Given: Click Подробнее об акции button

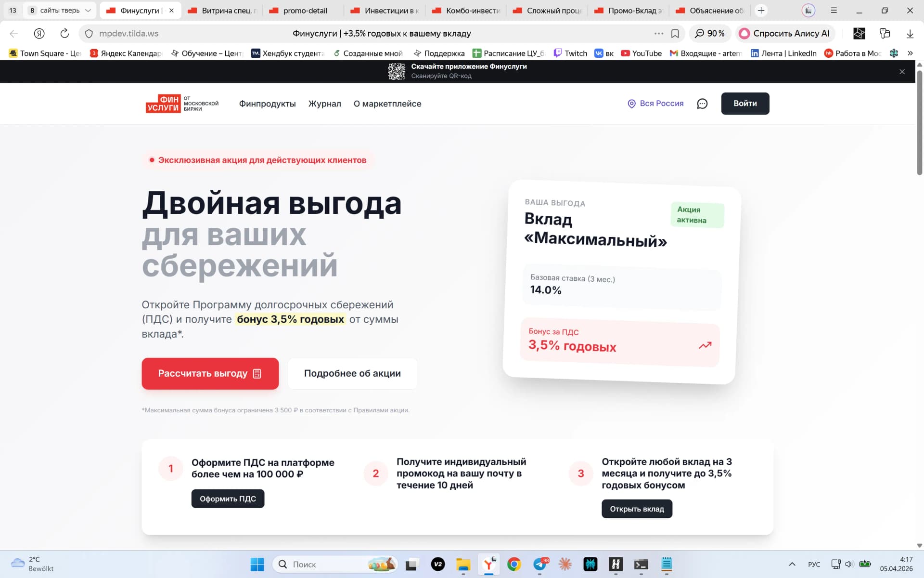Looking at the screenshot, I should coord(352,373).
